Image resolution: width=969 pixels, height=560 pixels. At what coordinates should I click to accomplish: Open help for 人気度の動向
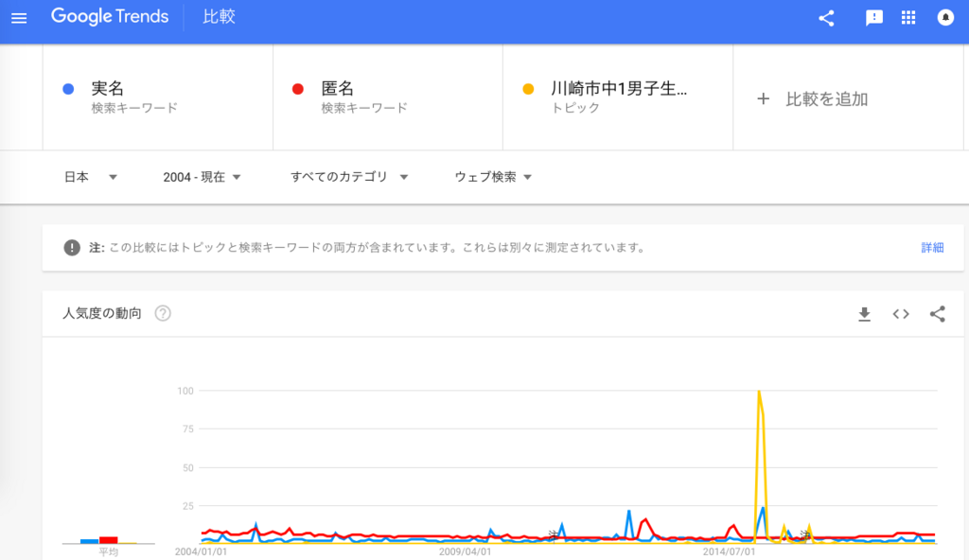[161, 313]
